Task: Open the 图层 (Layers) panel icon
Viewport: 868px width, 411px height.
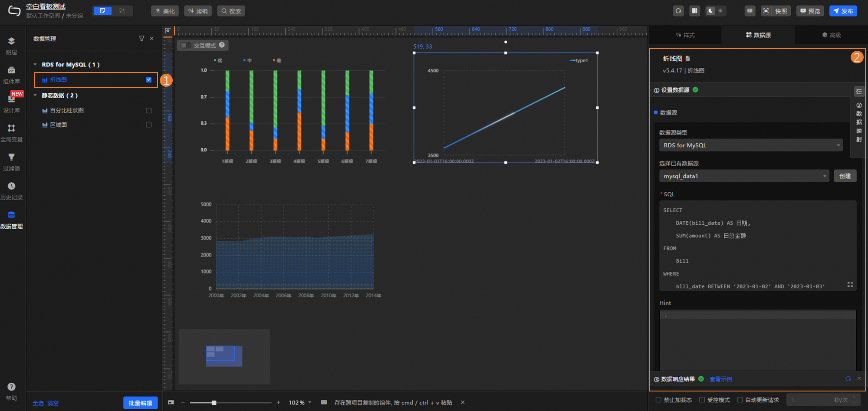Action: (12, 45)
